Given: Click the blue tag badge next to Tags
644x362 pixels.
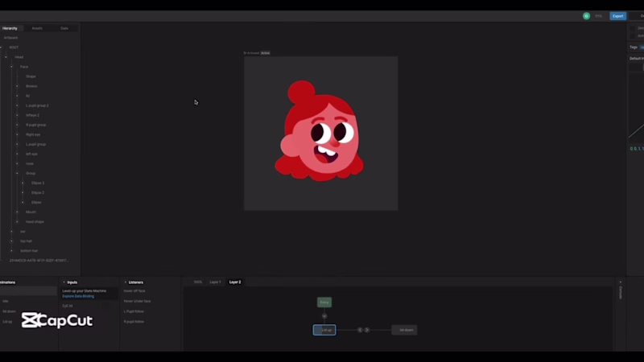Looking at the screenshot, I should pyautogui.click(x=642, y=47).
